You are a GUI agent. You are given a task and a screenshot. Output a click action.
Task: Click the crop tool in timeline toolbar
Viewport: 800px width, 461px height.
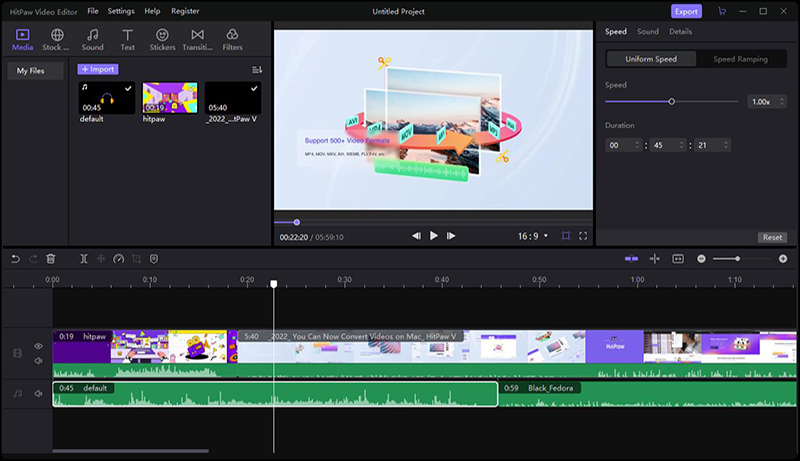(136, 259)
